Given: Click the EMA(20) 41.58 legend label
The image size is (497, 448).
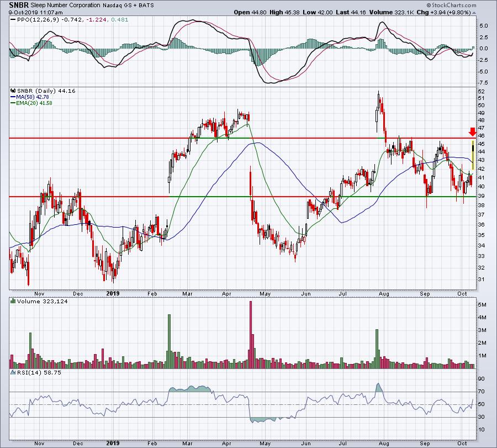Looking at the screenshot, I should (34, 103).
